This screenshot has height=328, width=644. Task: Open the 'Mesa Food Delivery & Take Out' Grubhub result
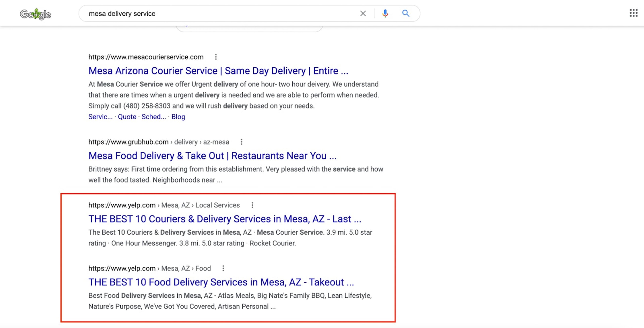[212, 156]
